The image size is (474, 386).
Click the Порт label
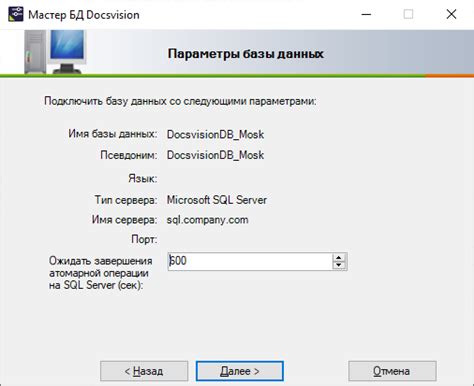point(144,240)
